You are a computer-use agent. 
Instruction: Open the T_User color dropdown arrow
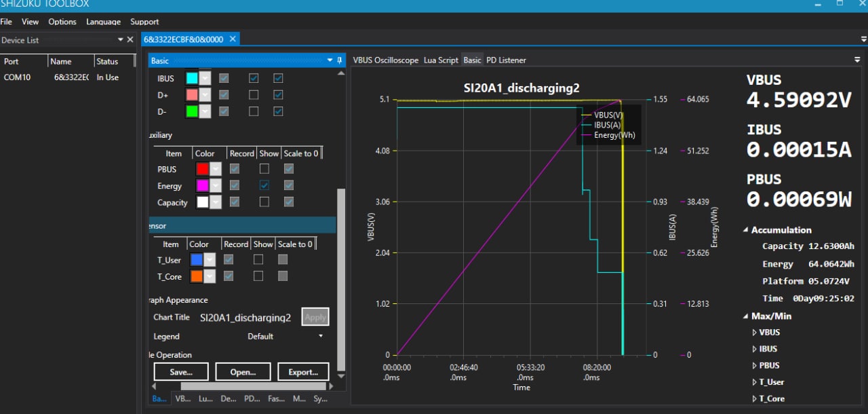coord(210,259)
